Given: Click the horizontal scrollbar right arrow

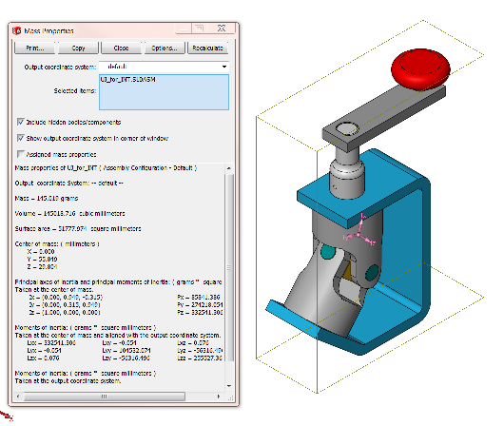Looking at the screenshot, I should point(219,397).
